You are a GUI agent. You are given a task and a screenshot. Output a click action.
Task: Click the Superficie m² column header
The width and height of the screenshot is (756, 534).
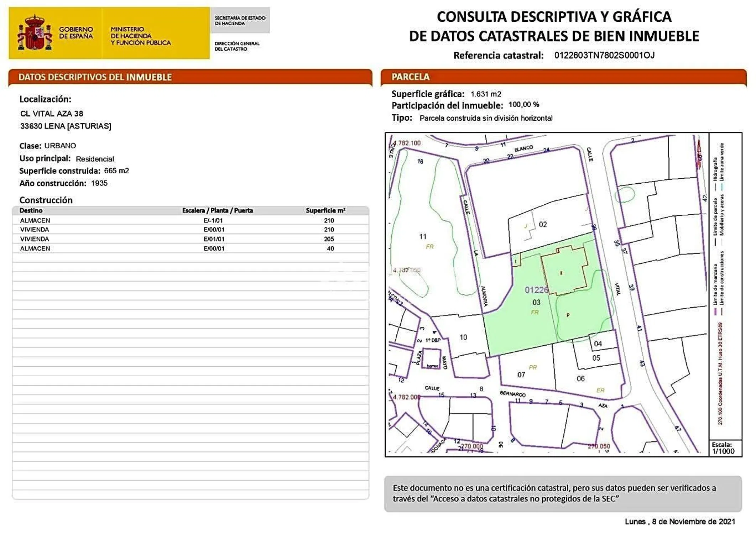(325, 210)
